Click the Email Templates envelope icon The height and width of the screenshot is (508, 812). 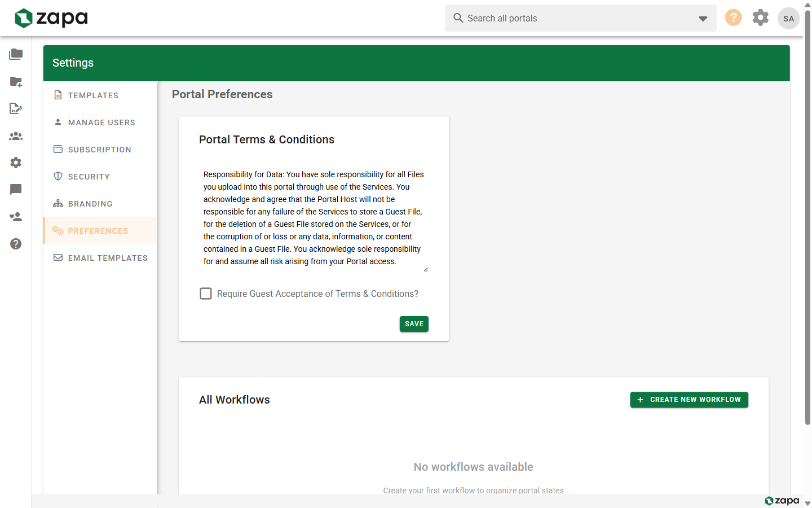click(x=58, y=257)
